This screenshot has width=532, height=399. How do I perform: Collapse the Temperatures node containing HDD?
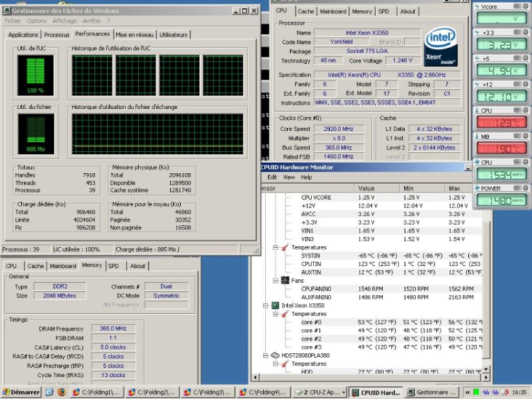pos(276,364)
